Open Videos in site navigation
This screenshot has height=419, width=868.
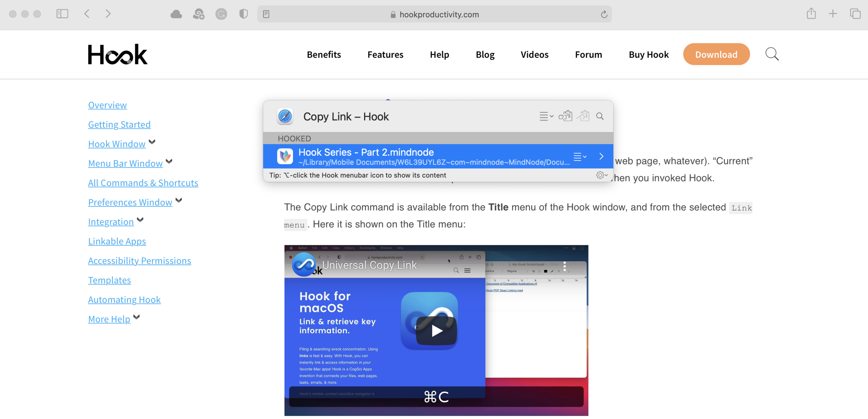[535, 55]
